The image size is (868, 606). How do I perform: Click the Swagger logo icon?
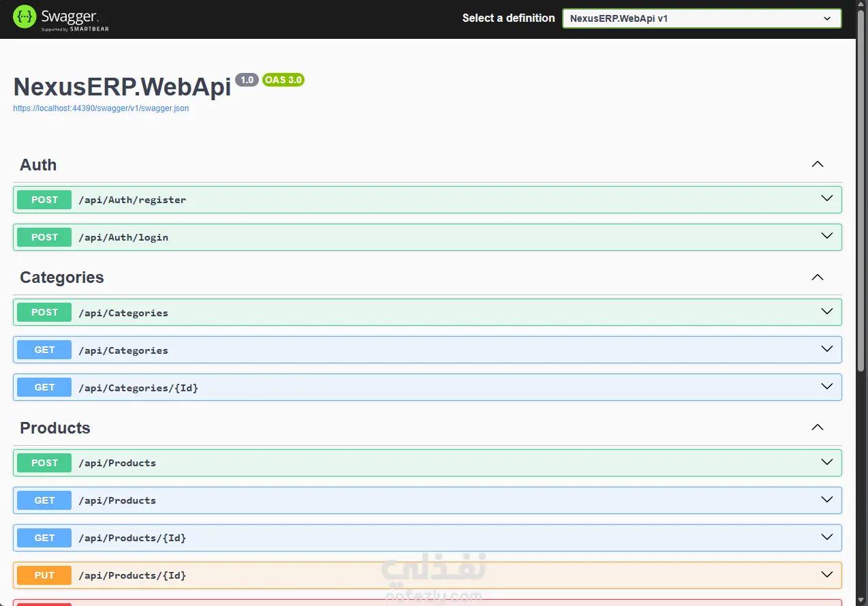[x=25, y=17]
